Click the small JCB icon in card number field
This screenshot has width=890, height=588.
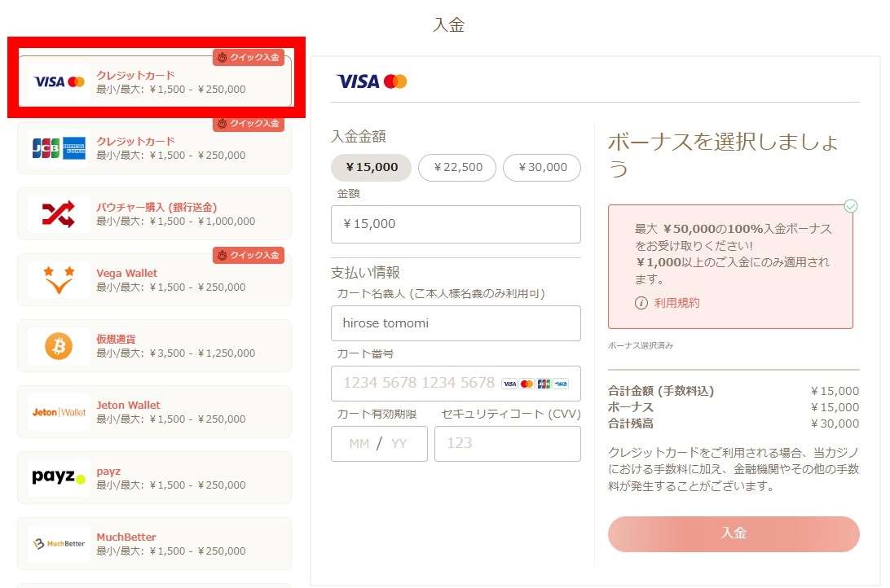(x=544, y=384)
